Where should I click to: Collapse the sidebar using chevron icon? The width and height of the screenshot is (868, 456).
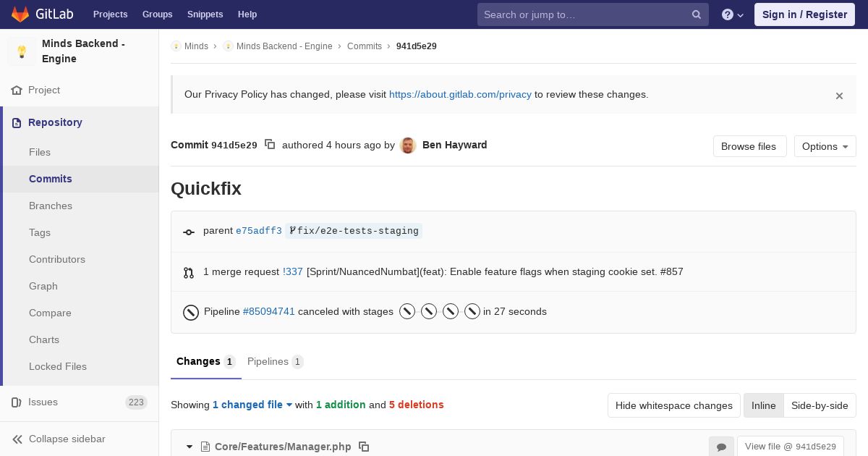point(17,439)
